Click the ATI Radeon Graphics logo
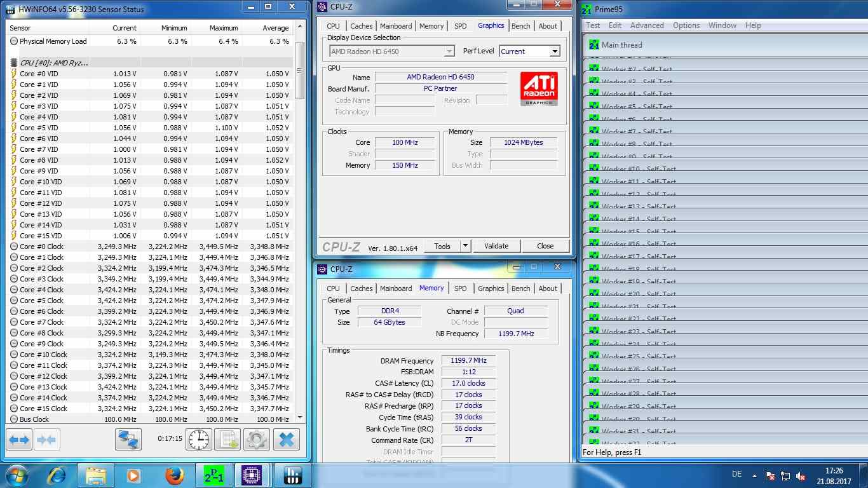 [x=539, y=88]
